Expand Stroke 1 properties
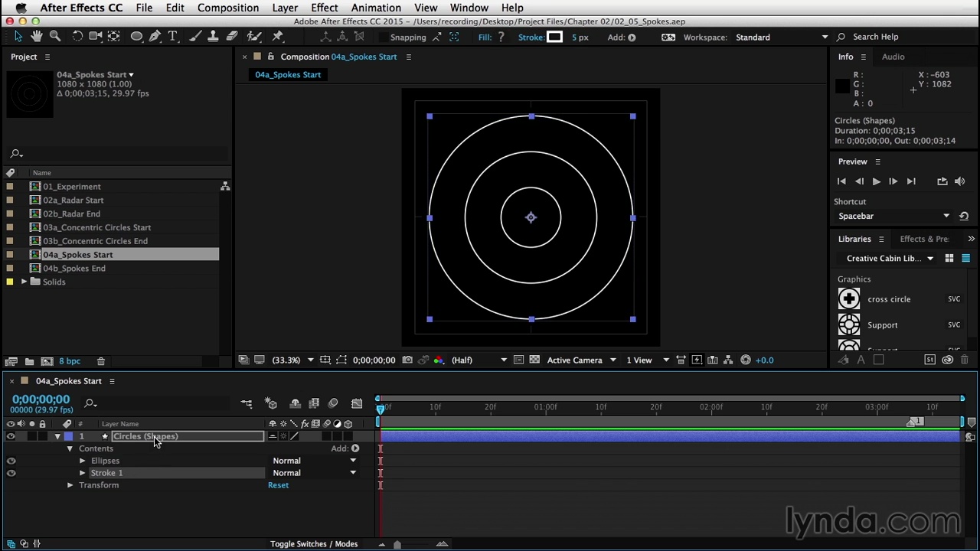Viewport: 980px width, 551px height. 82,473
